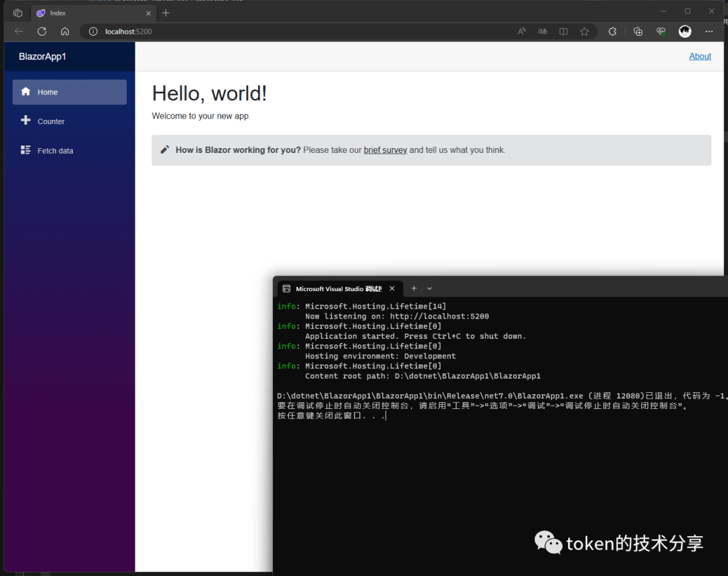Screen dimensions: 728x576
Task: Open the Browser essentials heart icon
Action: 661,32
